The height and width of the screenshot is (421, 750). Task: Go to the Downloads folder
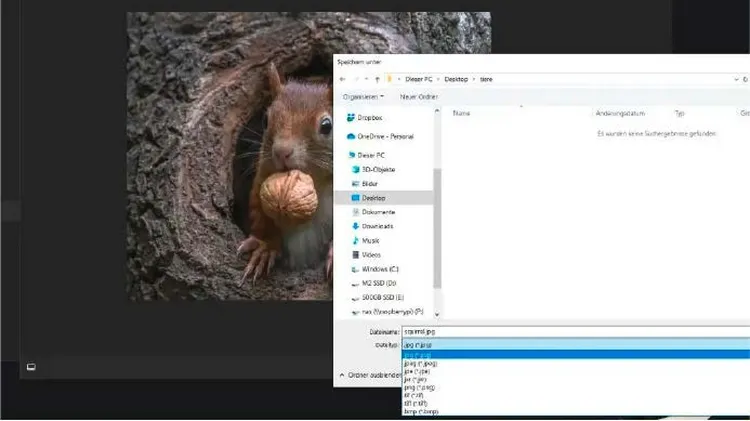pyautogui.click(x=378, y=226)
